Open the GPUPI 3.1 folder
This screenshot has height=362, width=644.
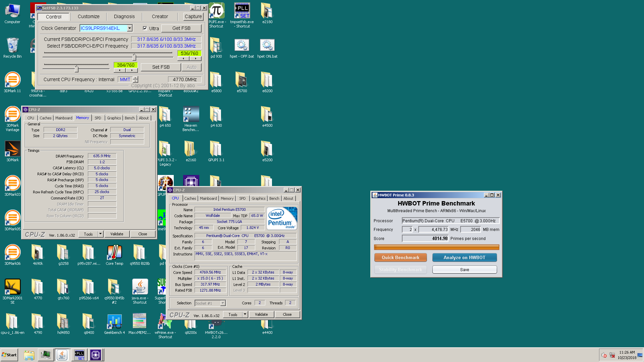216,152
